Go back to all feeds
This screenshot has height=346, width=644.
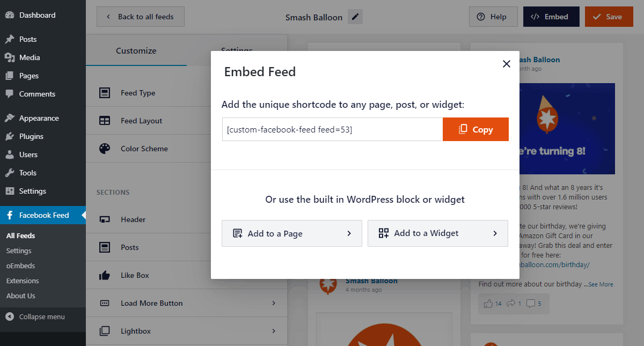tap(140, 17)
